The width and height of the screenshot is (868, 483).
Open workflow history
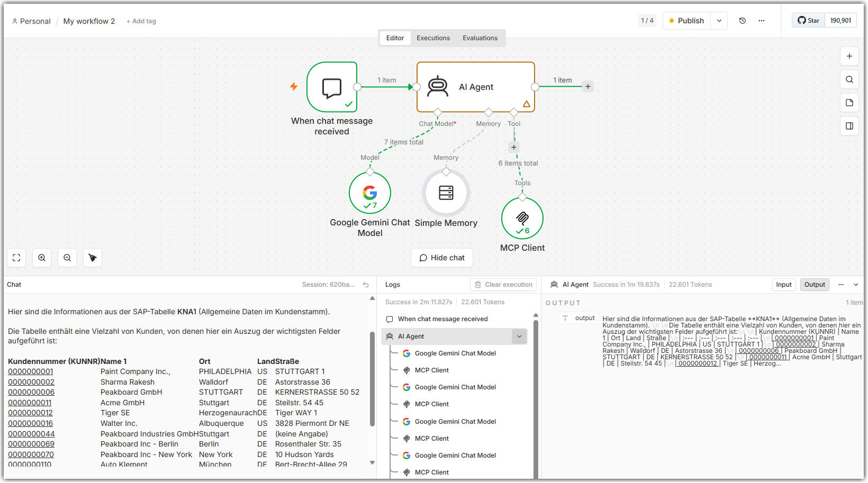743,21
